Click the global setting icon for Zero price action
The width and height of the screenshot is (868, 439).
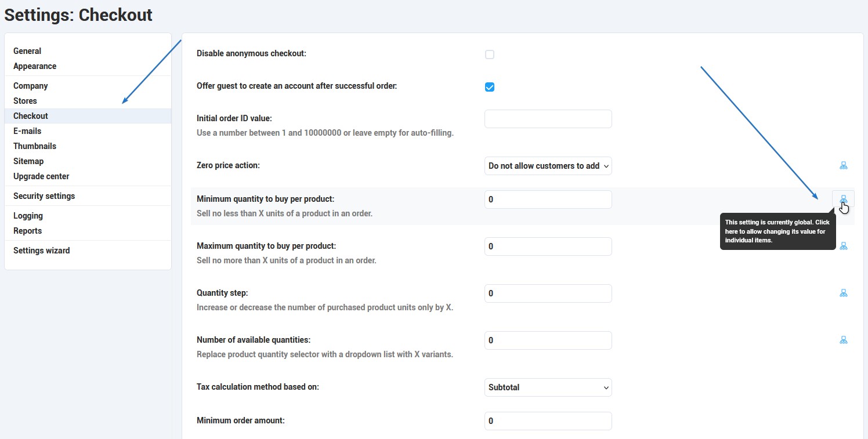[844, 166]
